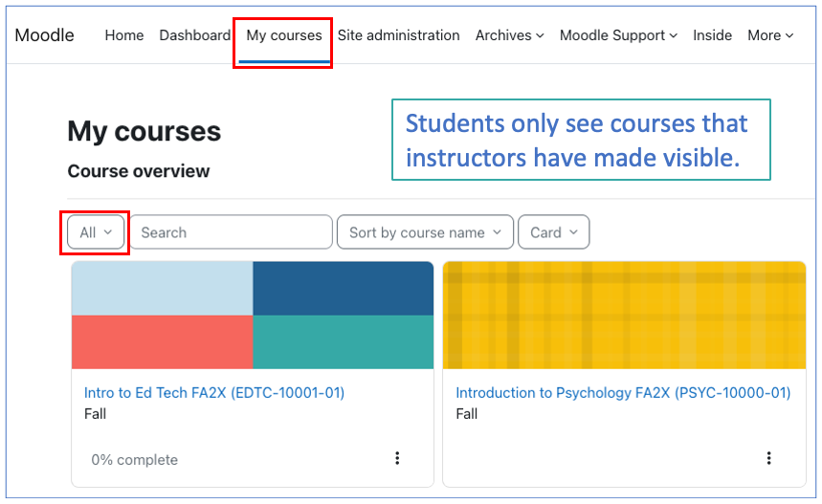Open the Intro to Ed Tech FA2X course link
Screen dimensions: 822x504
tap(214, 392)
